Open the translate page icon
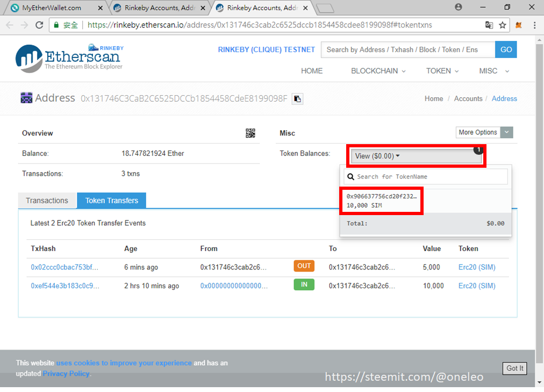544x392 pixels. click(x=489, y=25)
